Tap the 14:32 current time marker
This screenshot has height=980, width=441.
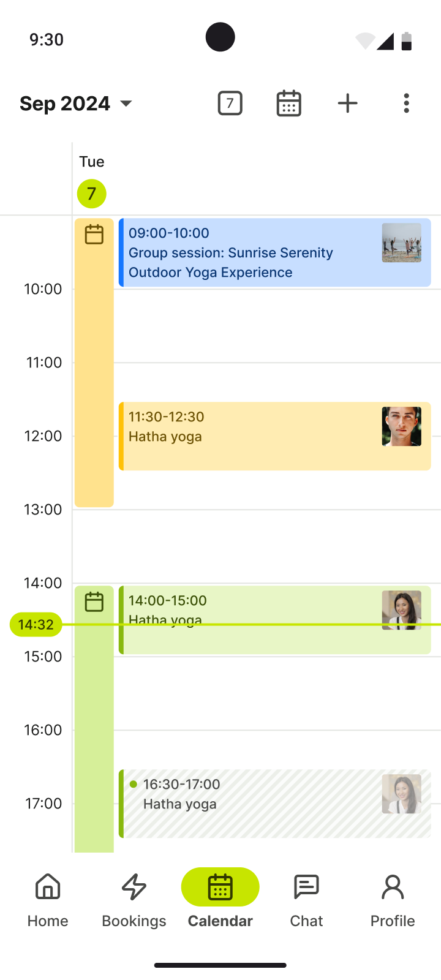[36, 625]
